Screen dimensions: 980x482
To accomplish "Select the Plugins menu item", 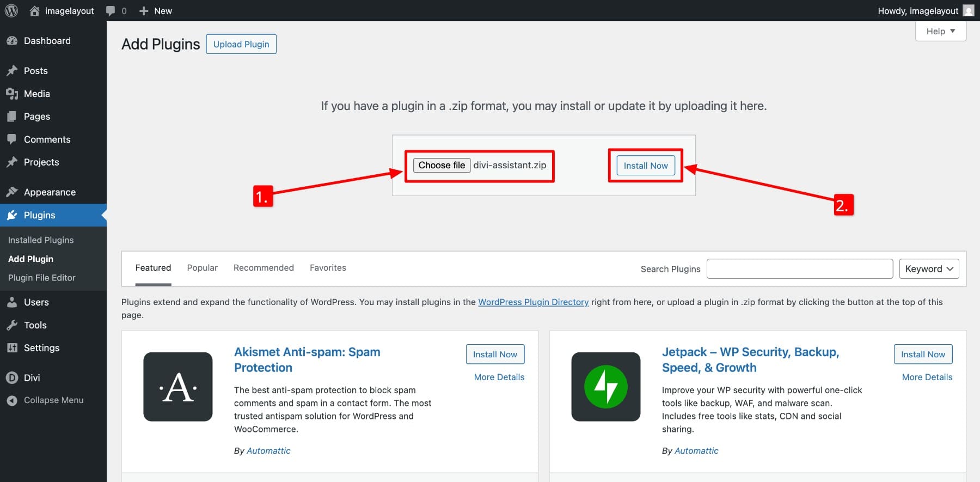I will point(53,215).
